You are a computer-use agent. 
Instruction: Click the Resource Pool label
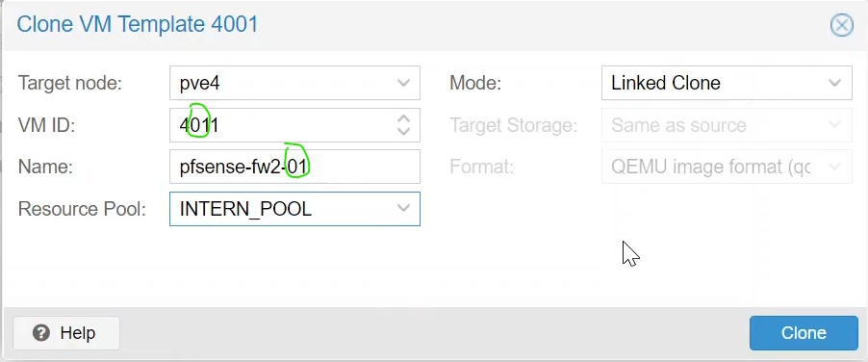pos(82,209)
